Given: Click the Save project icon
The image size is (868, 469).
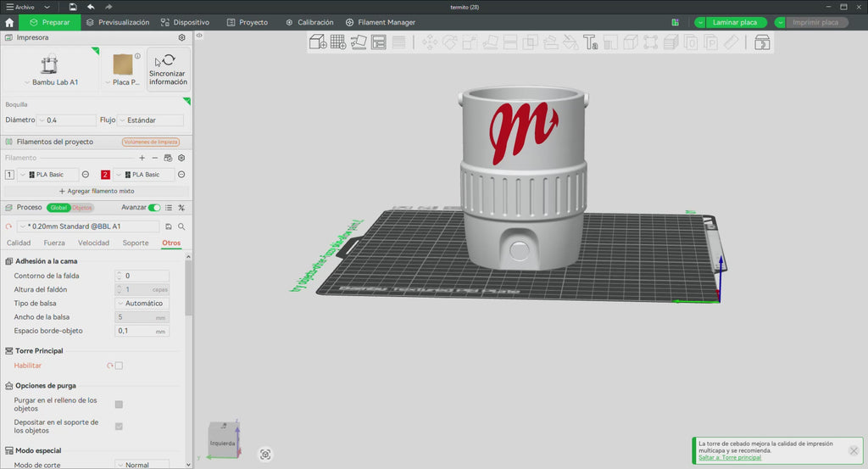Looking at the screenshot, I should coord(73,7).
